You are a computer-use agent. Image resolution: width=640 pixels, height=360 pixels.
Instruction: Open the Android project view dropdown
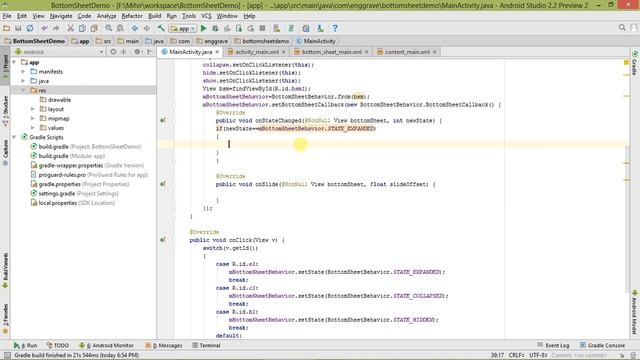point(60,52)
